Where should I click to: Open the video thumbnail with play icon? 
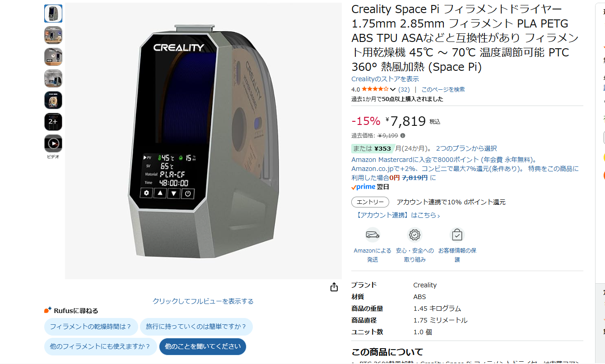pyautogui.click(x=53, y=143)
